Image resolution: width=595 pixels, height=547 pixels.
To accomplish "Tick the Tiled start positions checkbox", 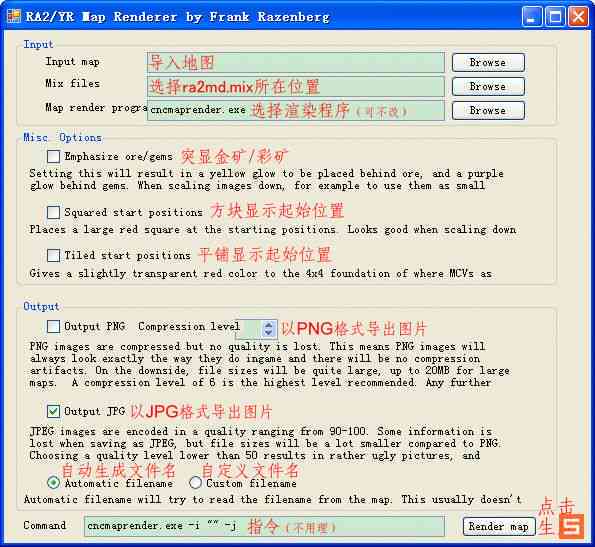I will click(x=53, y=255).
